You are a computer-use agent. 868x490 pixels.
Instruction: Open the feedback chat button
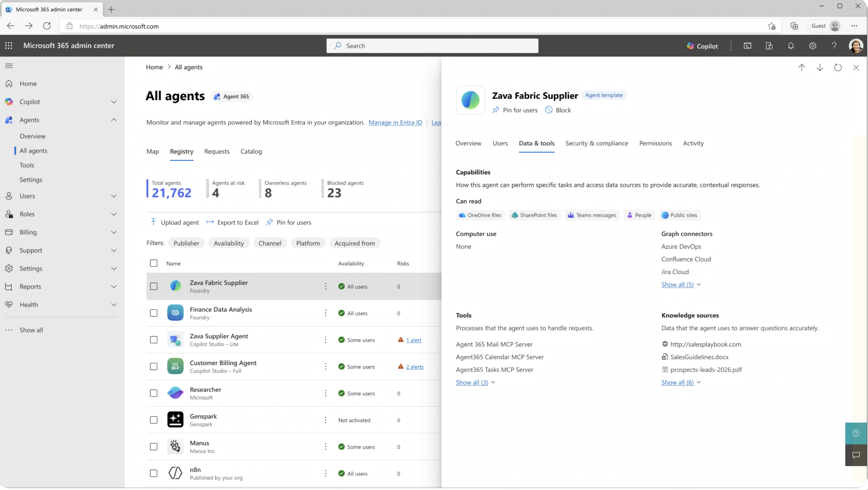coord(856,455)
